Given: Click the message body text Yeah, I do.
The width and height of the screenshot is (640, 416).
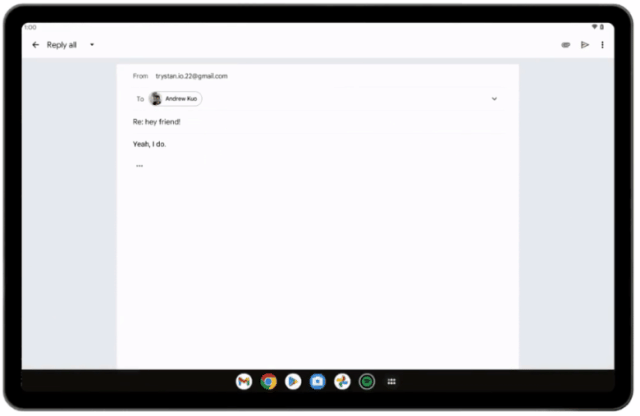Looking at the screenshot, I should (x=150, y=144).
